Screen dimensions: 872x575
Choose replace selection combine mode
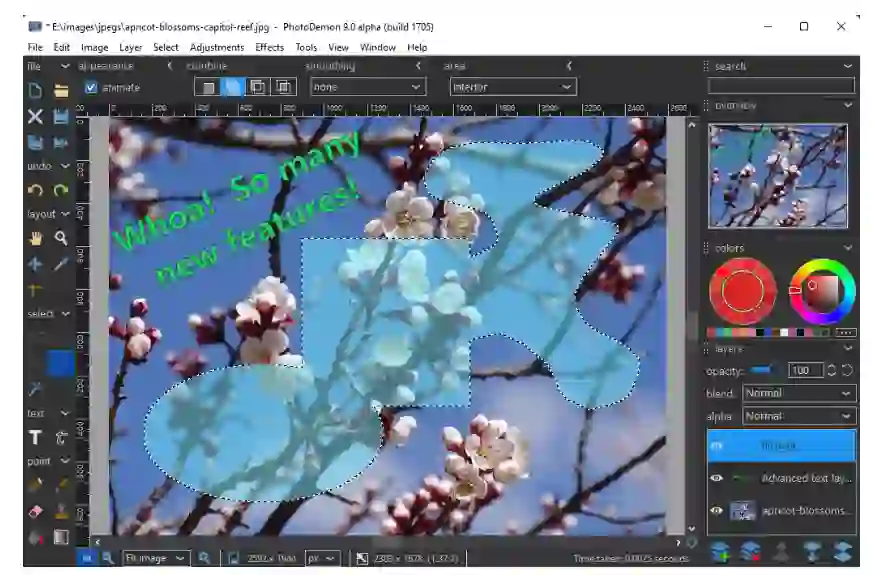tap(207, 87)
